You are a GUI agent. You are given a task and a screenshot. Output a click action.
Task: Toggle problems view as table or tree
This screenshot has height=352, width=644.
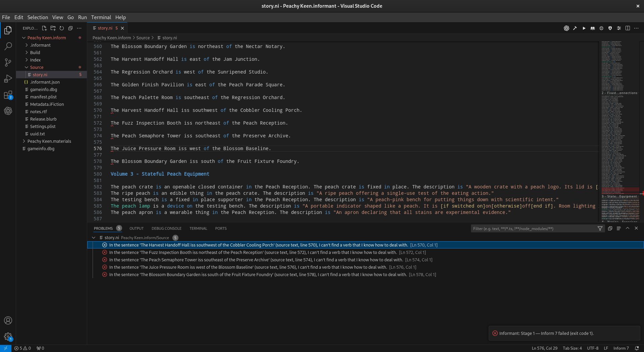pyautogui.click(x=619, y=228)
